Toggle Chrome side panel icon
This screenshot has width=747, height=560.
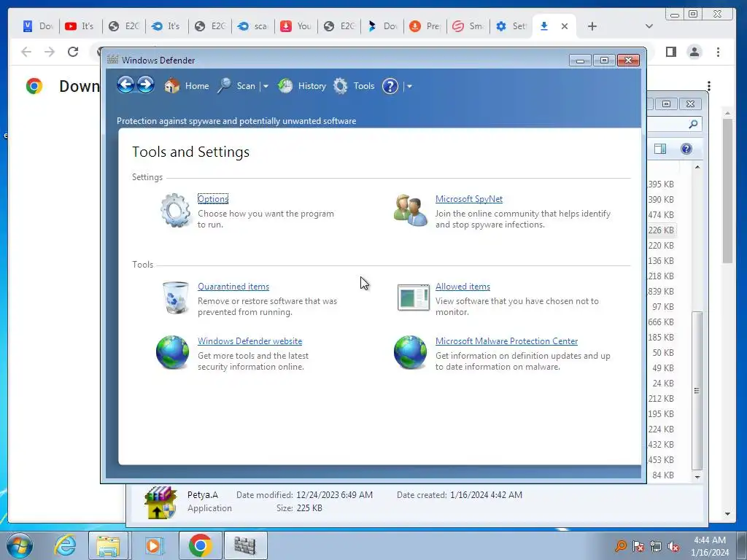671,52
